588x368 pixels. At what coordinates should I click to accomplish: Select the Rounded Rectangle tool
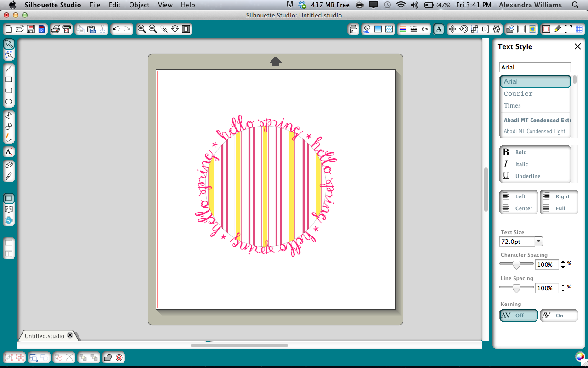click(x=9, y=91)
